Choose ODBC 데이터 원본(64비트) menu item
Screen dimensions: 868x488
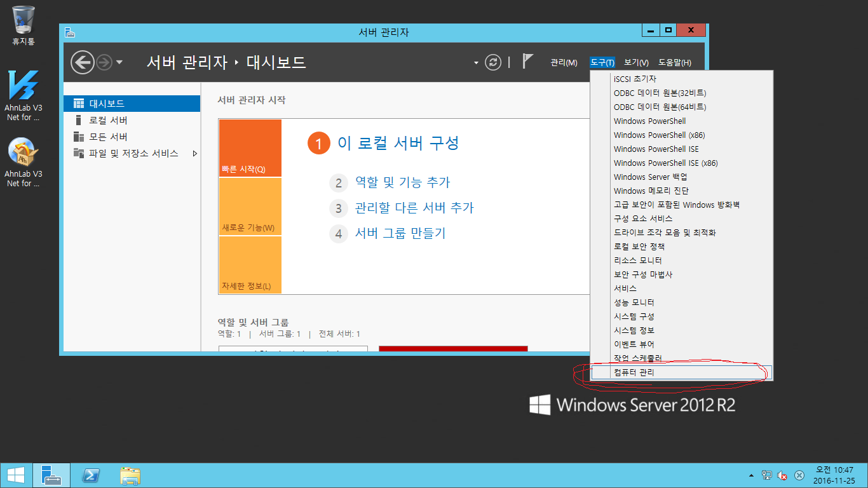pyautogui.click(x=682, y=107)
